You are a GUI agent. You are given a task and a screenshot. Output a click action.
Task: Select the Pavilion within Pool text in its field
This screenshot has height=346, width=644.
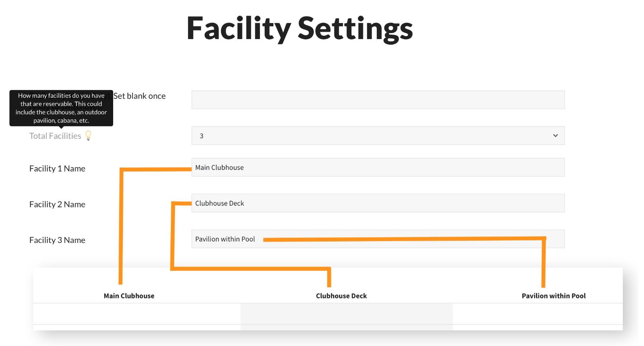225,238
